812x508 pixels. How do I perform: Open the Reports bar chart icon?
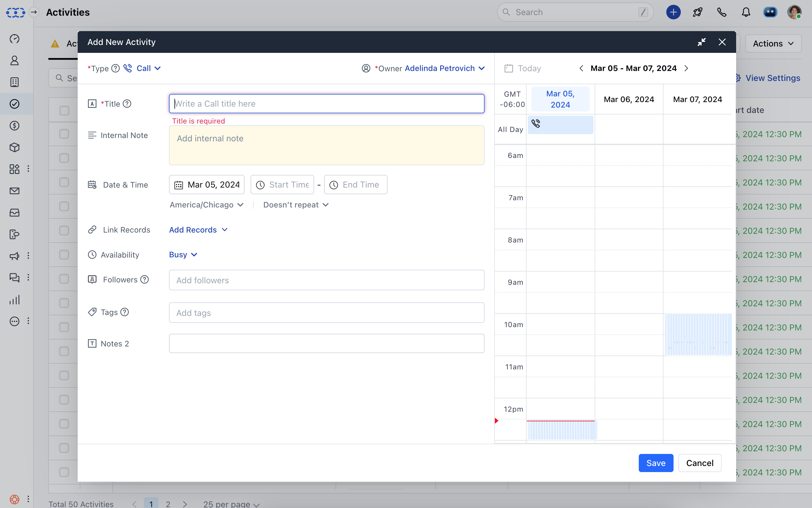tap(14, 300)
